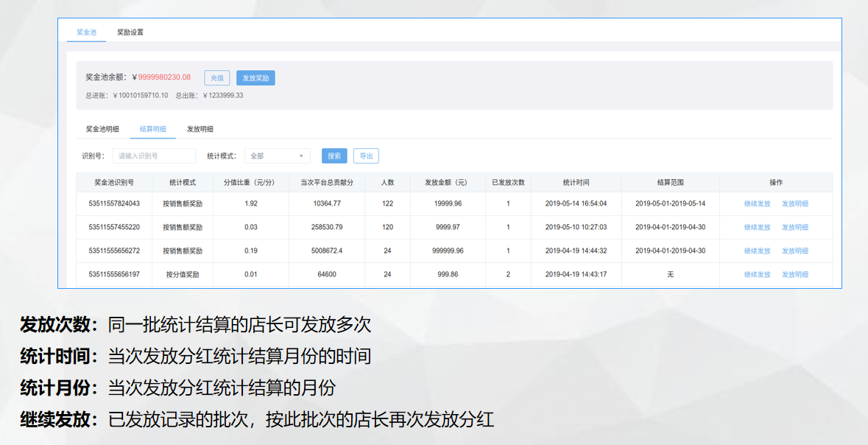Click the 导出 export button
The width and height of the screenshot is (868, 445).
[366, 156]
